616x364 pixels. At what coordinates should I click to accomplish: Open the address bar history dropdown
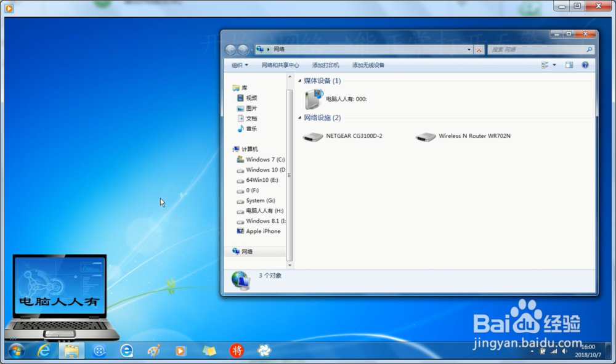[469, 49]
